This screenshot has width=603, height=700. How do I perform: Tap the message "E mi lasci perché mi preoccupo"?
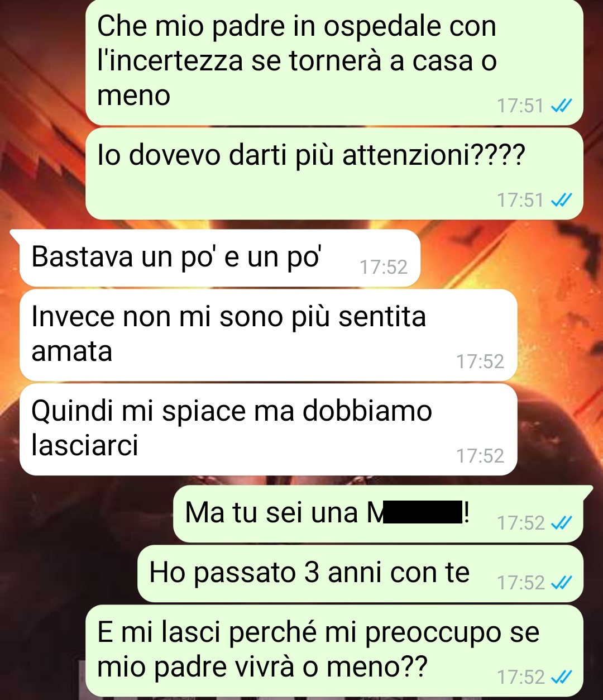[334, 650]
